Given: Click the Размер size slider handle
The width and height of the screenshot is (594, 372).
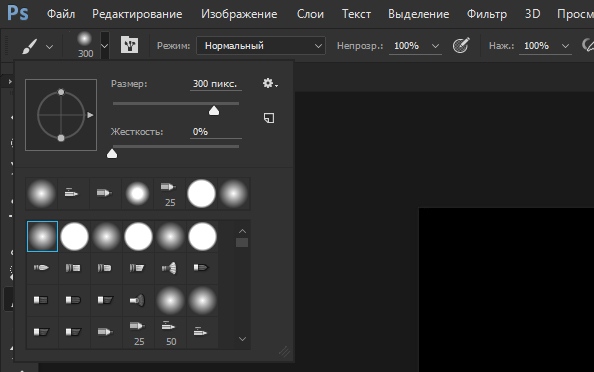Looking at the screenshot, I should (214, 110).
